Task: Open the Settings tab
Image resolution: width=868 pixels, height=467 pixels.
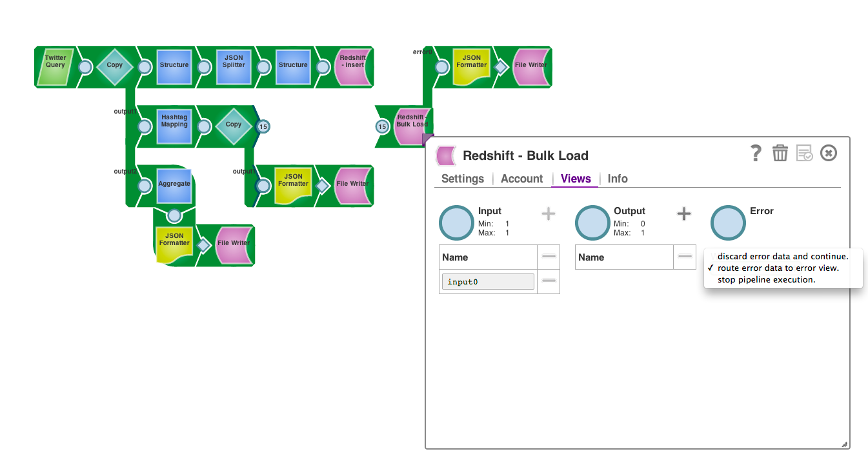Action: coord(463,179)
